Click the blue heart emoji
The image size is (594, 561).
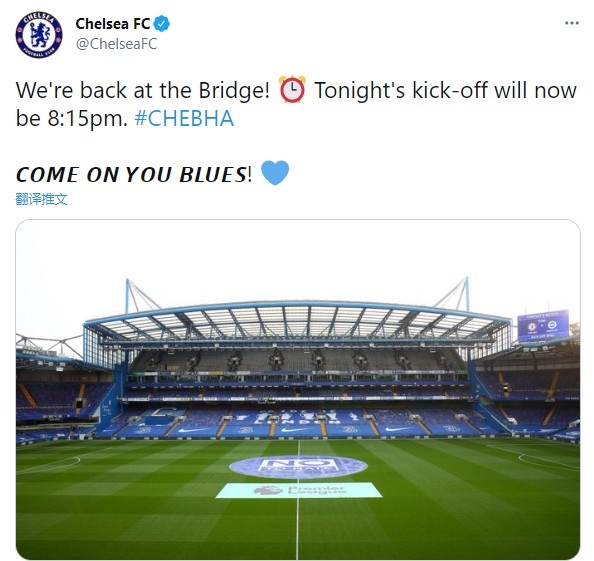(x=275, y=173)
